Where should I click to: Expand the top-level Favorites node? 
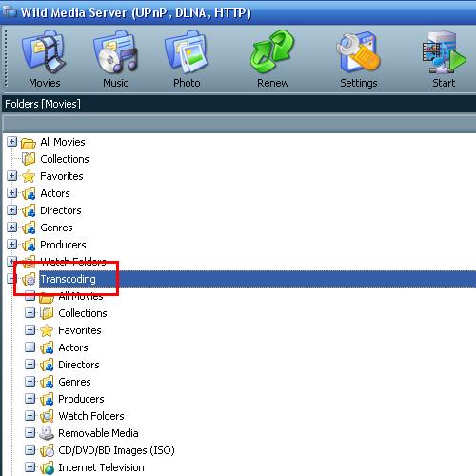pyautogui.click(x=11, y=176)
